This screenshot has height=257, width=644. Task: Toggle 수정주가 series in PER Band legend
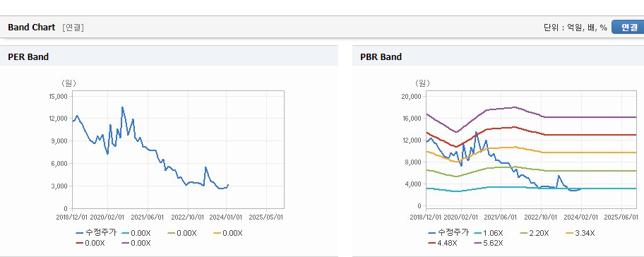pos(96,233)
